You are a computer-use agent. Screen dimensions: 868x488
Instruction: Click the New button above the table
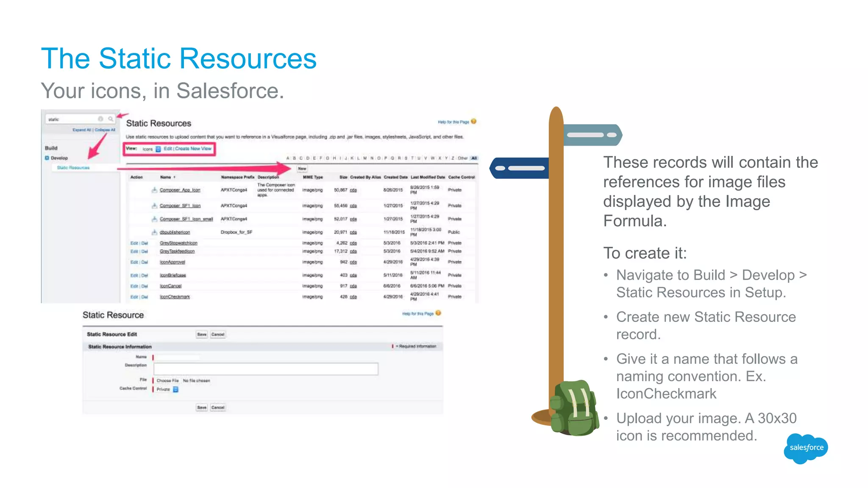pyautogui.click(x=302, y=169)
